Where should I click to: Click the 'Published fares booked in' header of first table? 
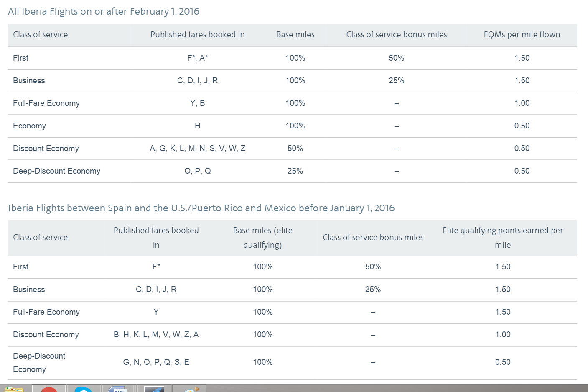tap(198, 35)
